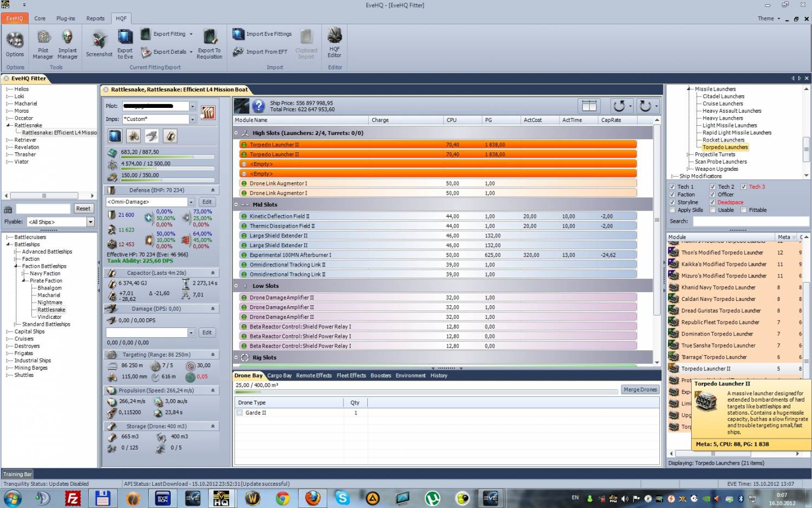Image resolution: width=812 pixels, height=508 pixels.
Task: Click the pilot skills book icon
Action: tap(208, 112)
